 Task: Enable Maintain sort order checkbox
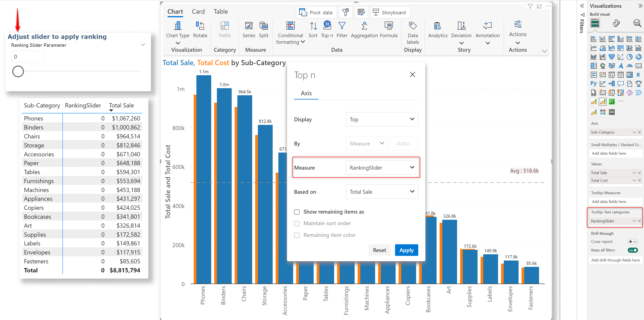click(x=296, y=224)
